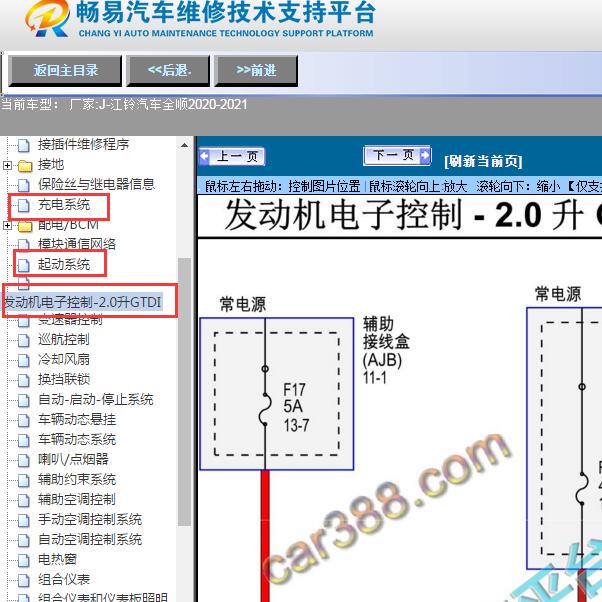
Task: Click the page icon beside 辅助空调控制
Action: pyautogui.click(x=24, y=500)
